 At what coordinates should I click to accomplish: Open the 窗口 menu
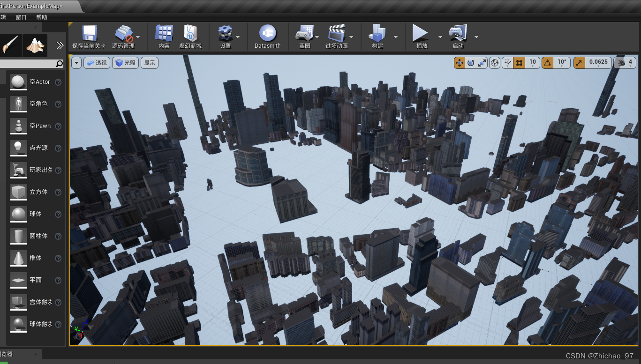(21, 17)
